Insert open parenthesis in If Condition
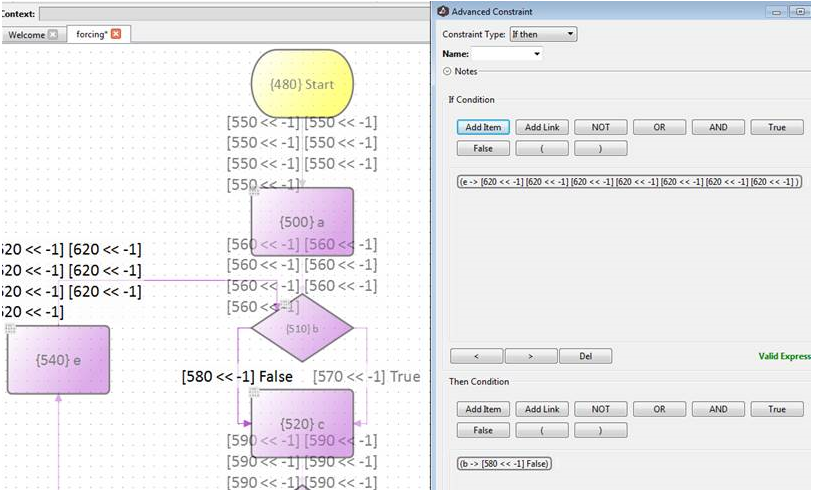 [542, 148]
